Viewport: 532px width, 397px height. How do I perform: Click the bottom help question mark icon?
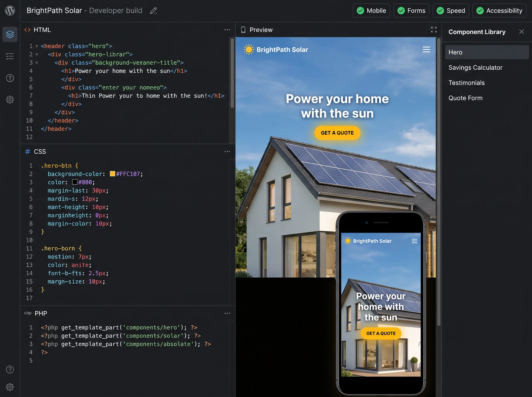[x=10, y=369]
